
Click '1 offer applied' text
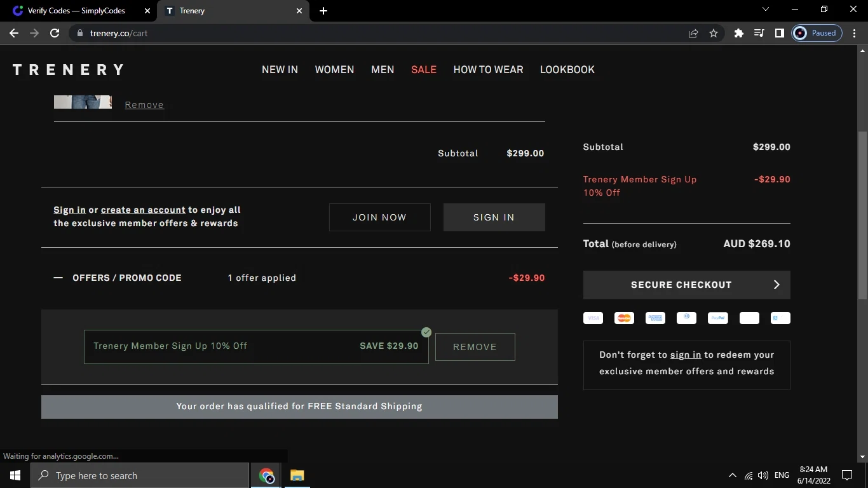tap(262, 278)
